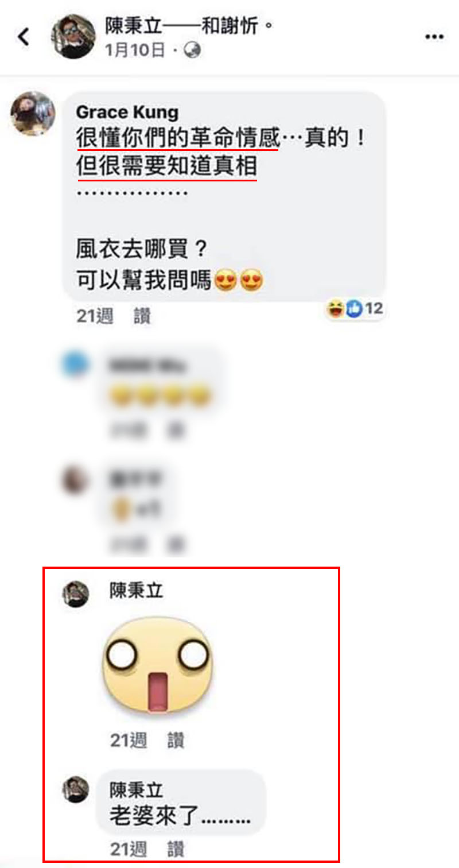Viewport: 459px width, 868px height.
Task: Click the 21週 timestamp under Grace's comment
Action: point(95,316)
